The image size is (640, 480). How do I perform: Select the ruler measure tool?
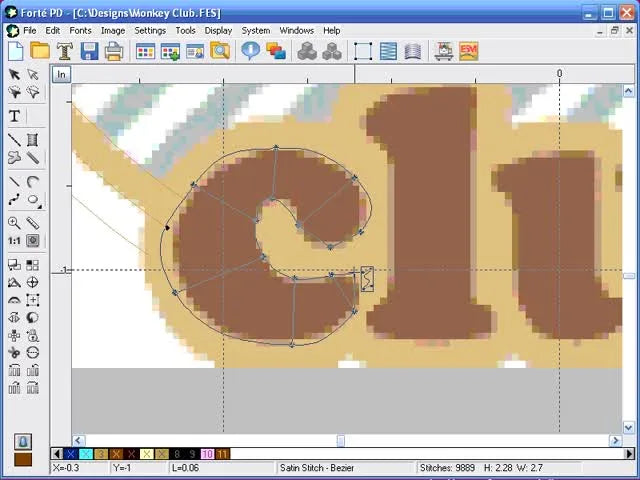point(33,223)
